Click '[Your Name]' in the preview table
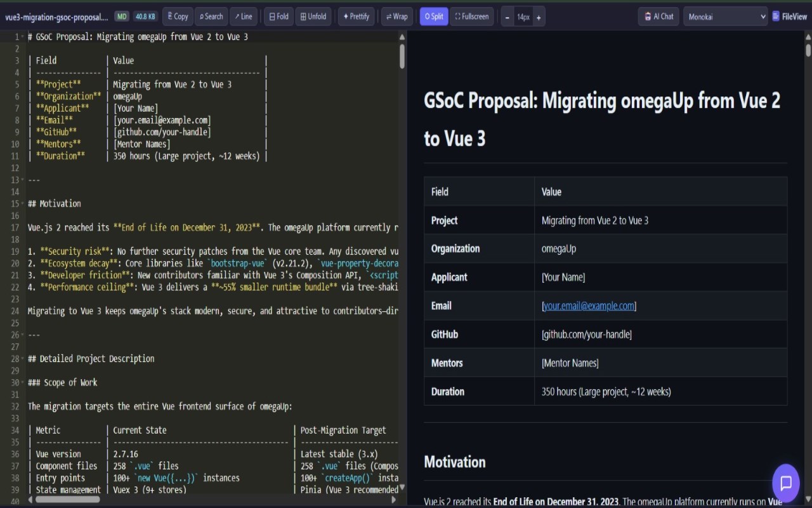 click(x=563, y=277)
